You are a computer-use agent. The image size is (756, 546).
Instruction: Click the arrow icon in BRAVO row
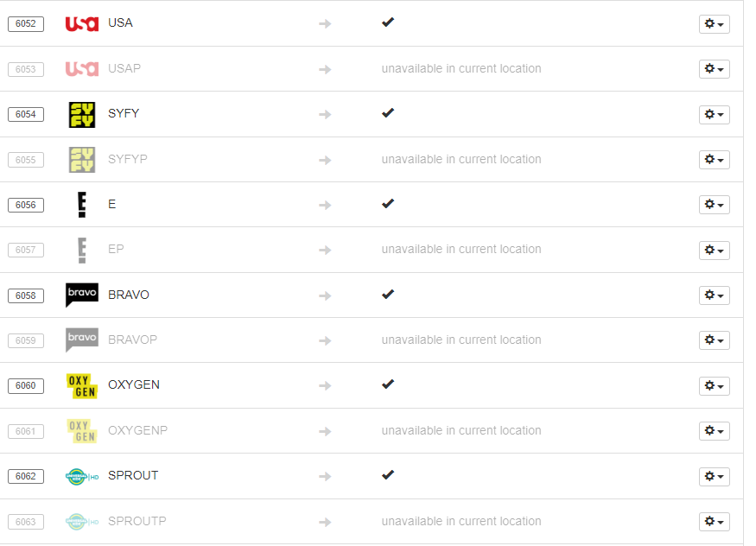pyautogui.click(x=325, y=295)
